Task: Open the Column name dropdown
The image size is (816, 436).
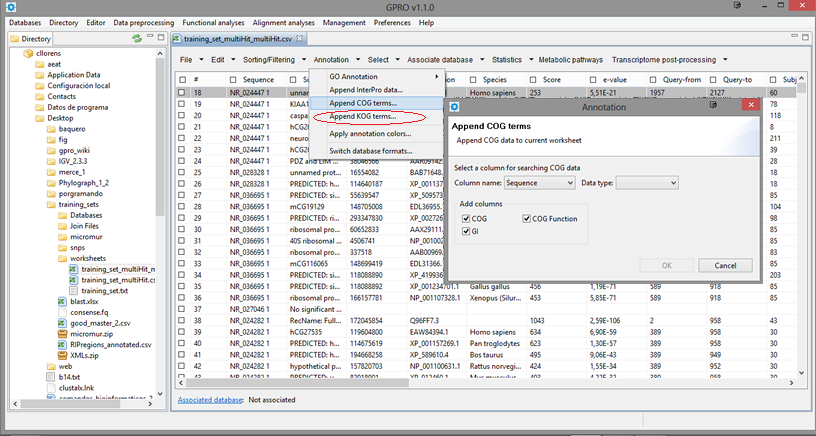Action: (x=540, y=183)
